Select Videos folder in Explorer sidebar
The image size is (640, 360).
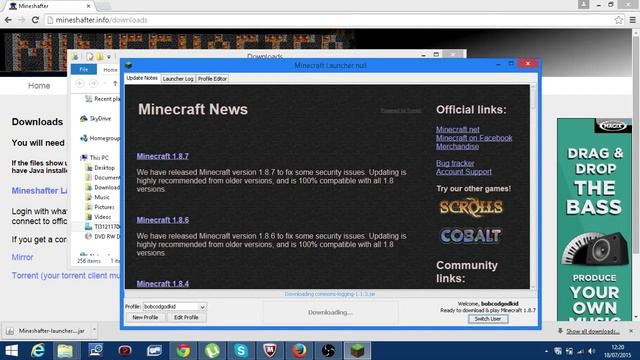point(98,216)
